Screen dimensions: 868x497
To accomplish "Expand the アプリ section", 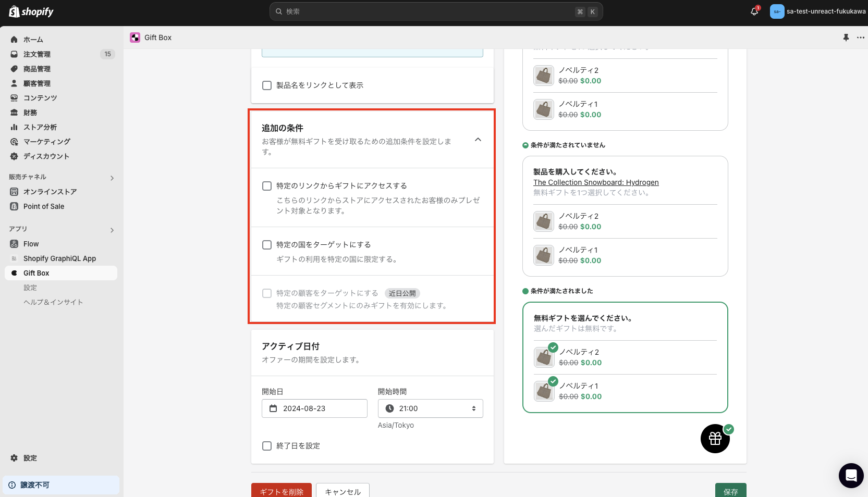I will (112, 230).
